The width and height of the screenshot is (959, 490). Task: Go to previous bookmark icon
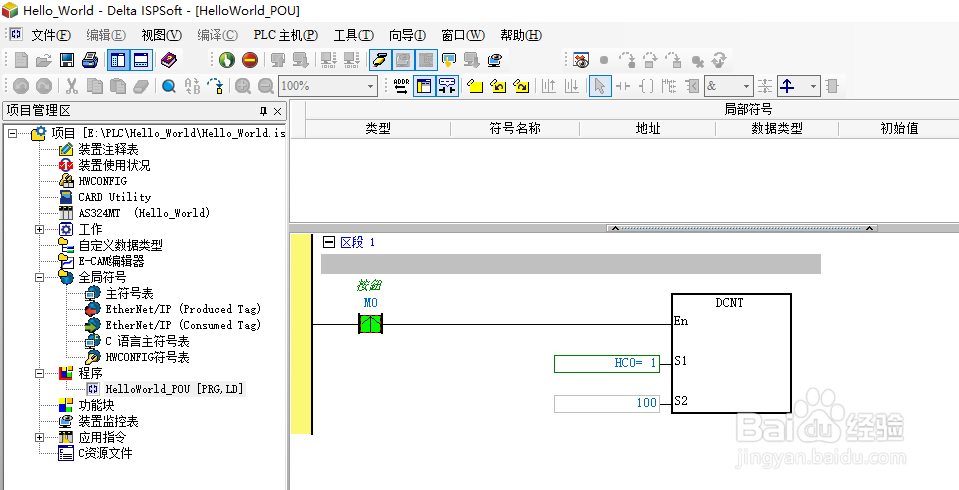498,86
